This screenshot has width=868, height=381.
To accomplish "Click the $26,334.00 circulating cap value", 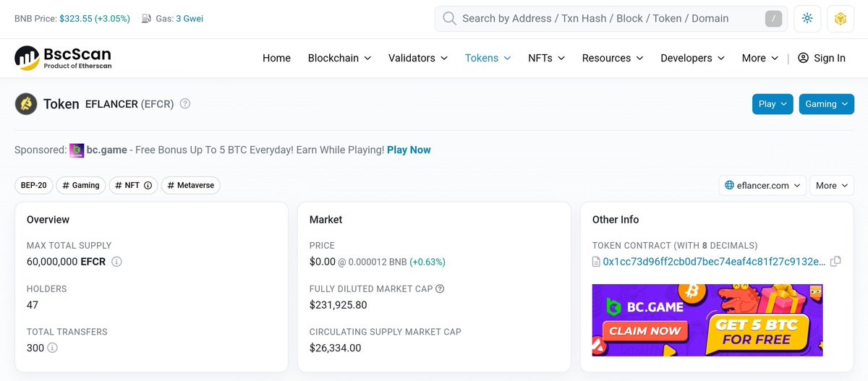I will (x=336, y=348).
